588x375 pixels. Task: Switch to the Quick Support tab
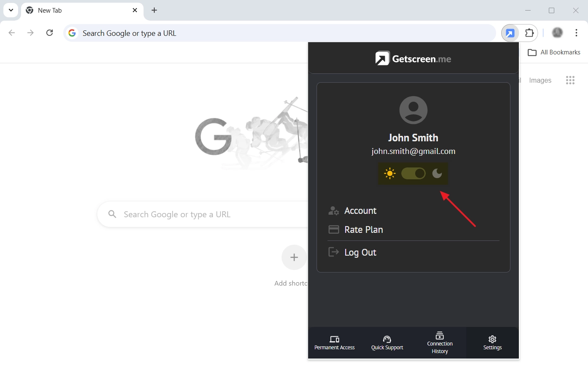pyautogui.click(x=387, y=343)
